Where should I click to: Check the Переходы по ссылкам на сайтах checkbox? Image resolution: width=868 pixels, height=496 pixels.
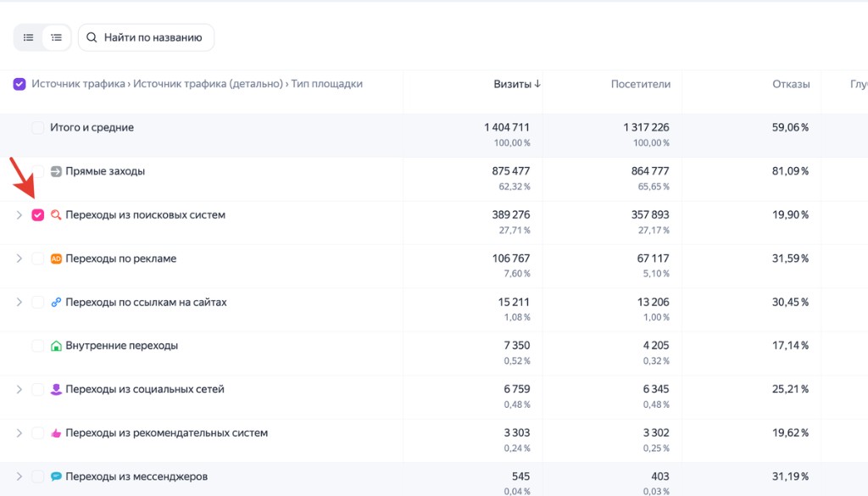pos(37,302)
